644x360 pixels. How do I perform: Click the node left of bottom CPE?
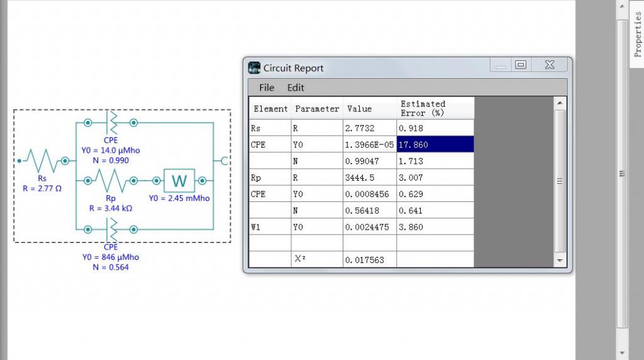coord(88,229)
